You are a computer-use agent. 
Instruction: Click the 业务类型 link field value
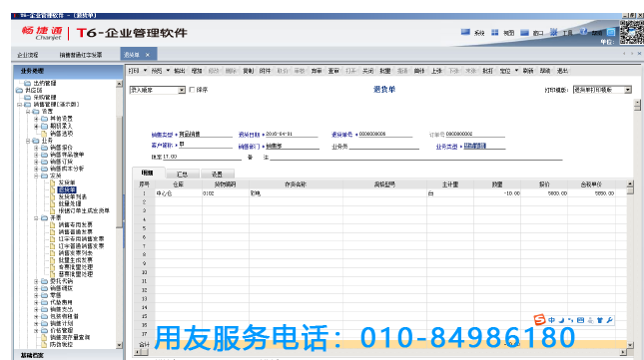(x=475, y=146)
